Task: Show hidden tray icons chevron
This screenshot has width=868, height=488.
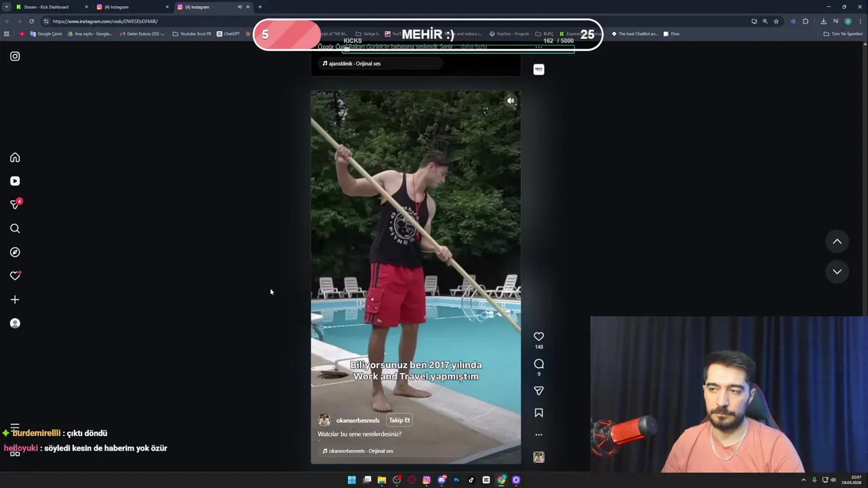Action: pyautogui.click(x=804, y=480)
